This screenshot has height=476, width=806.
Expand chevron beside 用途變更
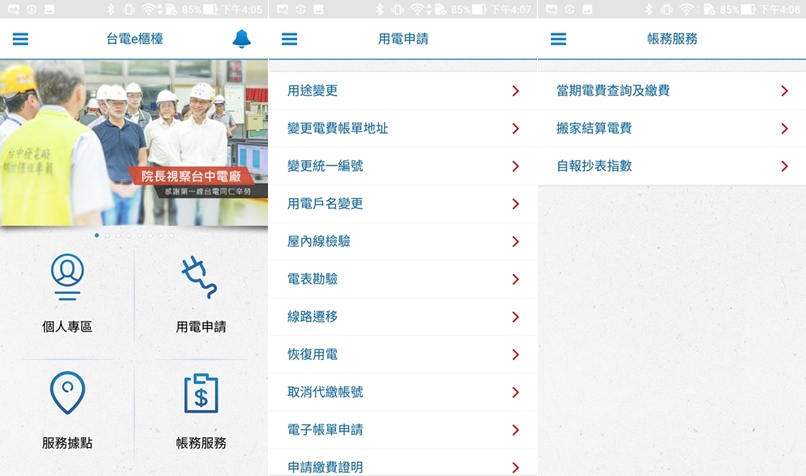tap(516, 91)
